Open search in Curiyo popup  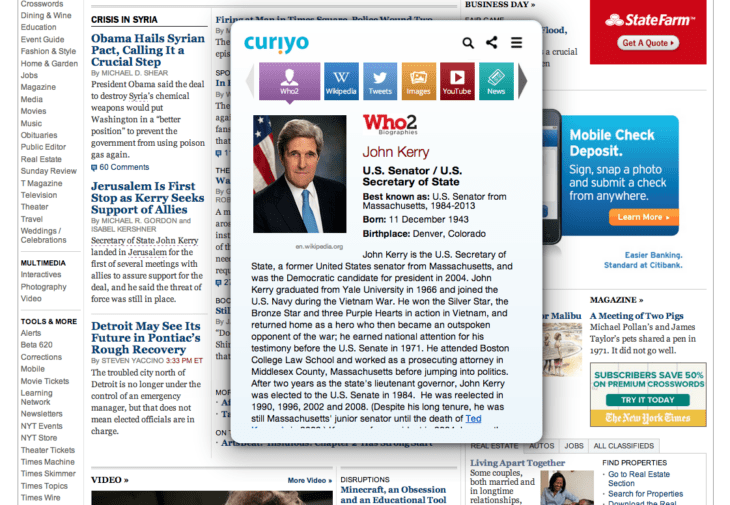click(x=468, y=43)
